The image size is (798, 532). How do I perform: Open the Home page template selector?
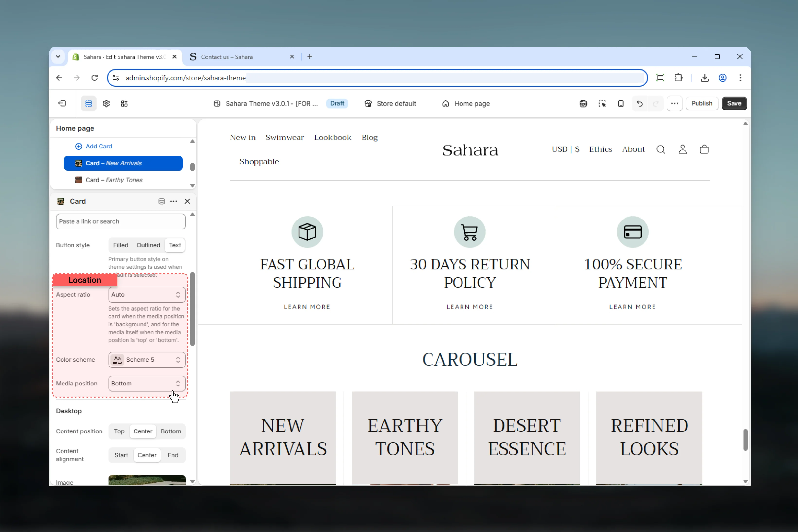coord(466,103)
